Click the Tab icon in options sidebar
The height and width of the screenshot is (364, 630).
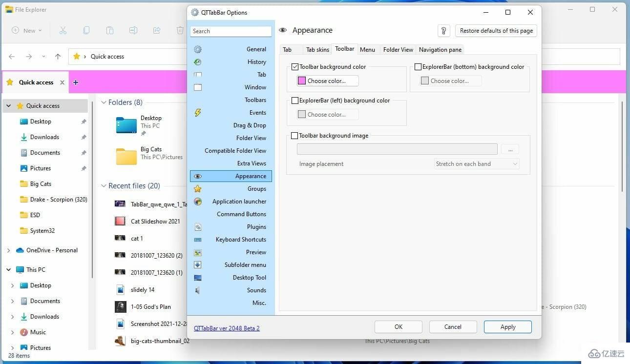(x=198, y=75)
